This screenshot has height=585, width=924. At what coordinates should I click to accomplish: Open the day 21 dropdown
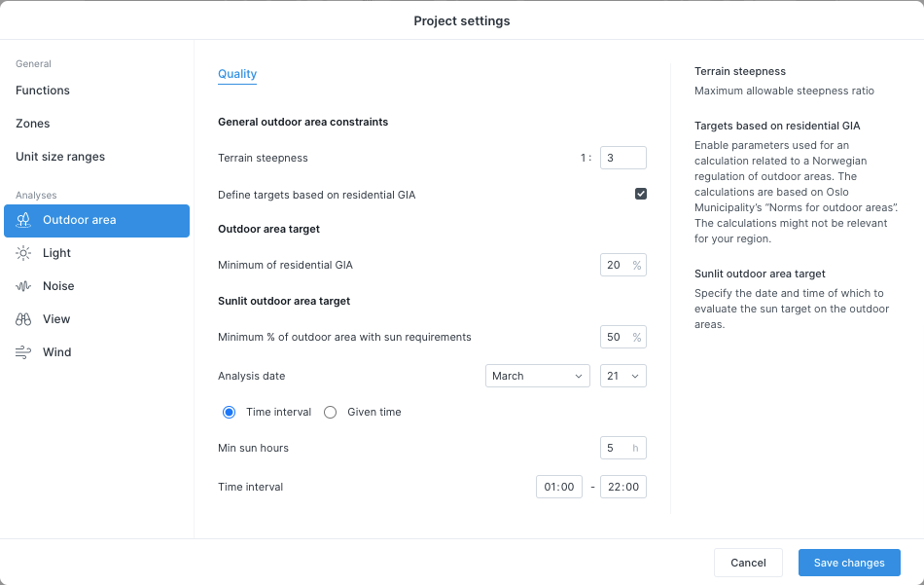coord(622,377)
